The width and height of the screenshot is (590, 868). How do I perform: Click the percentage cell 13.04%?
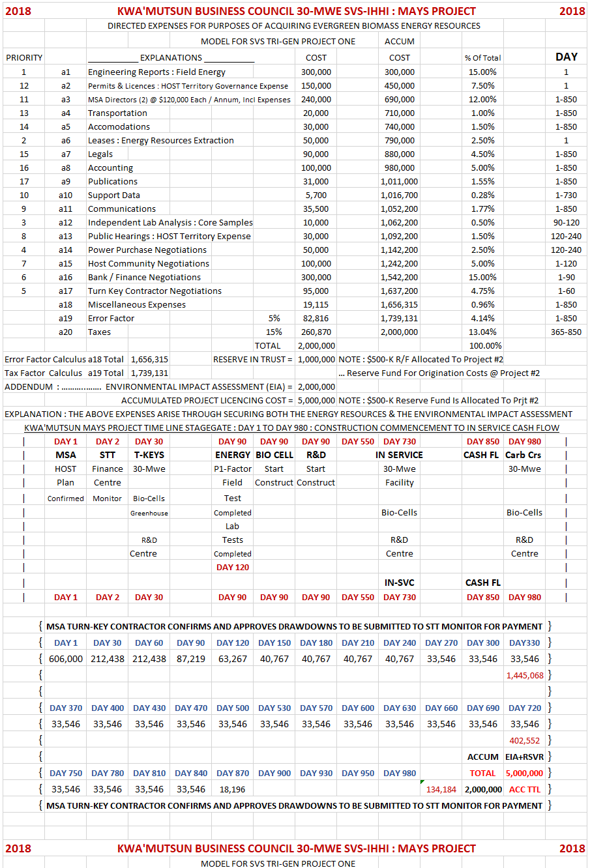(x=483, y=332)
